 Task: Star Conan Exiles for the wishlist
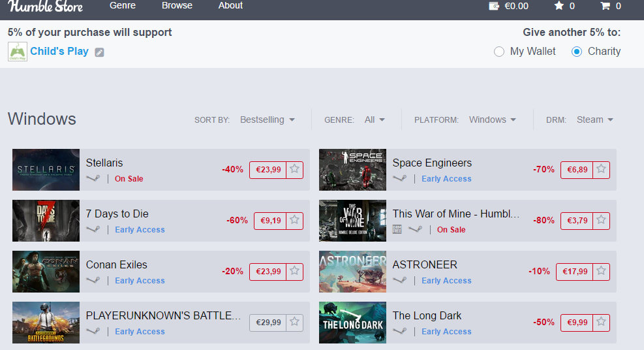coord(294,271)
